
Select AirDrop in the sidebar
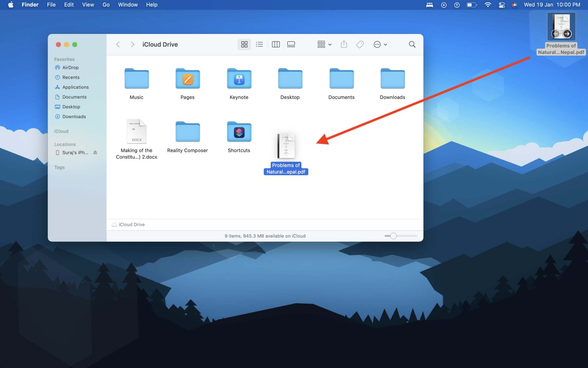point(71,67)
